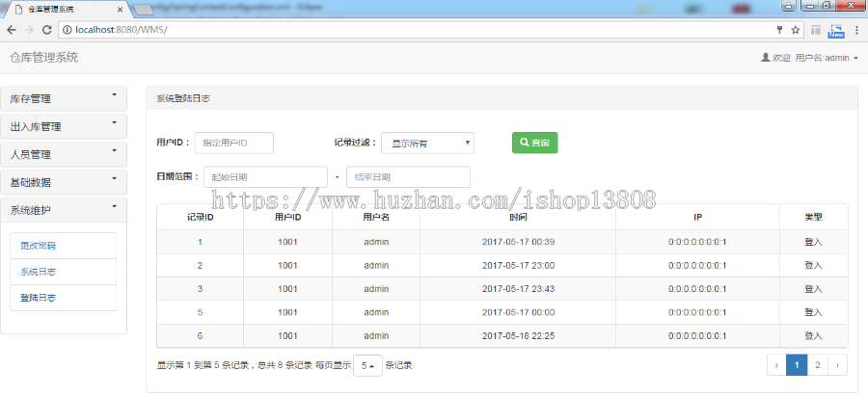The width and height of the screenshot is (868, 396).
Task: Click the site info icon before localhost
Action: (x=68, y=30)
